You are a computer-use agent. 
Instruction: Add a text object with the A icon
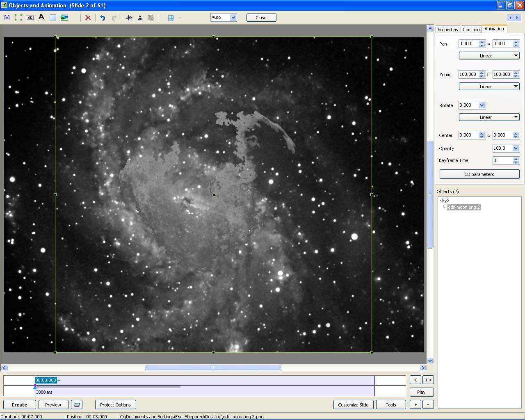coord(41,18)
